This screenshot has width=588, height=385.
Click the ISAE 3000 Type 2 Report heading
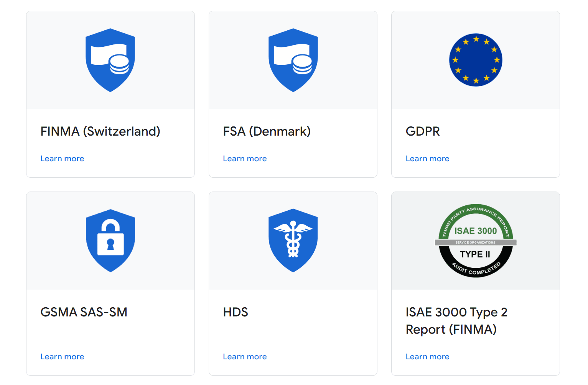[456, 321]
